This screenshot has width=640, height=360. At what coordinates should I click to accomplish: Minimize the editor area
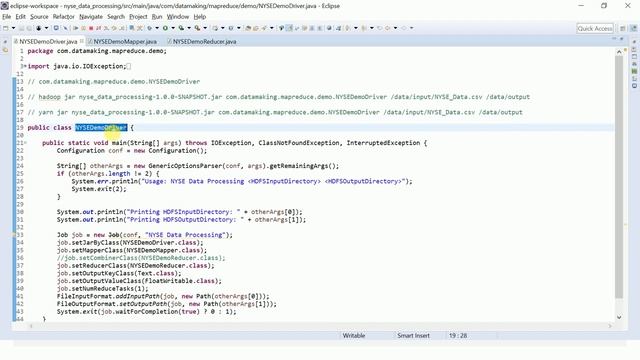(614, 38)
